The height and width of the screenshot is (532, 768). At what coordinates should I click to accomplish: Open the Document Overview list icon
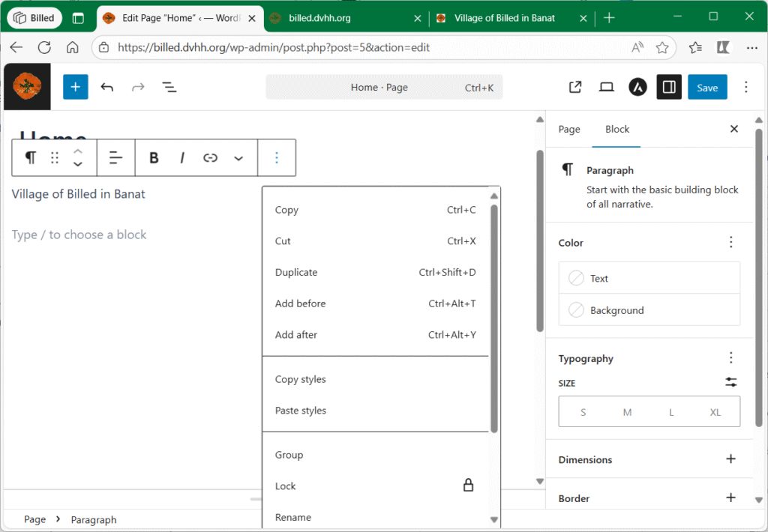click(169, 87)
